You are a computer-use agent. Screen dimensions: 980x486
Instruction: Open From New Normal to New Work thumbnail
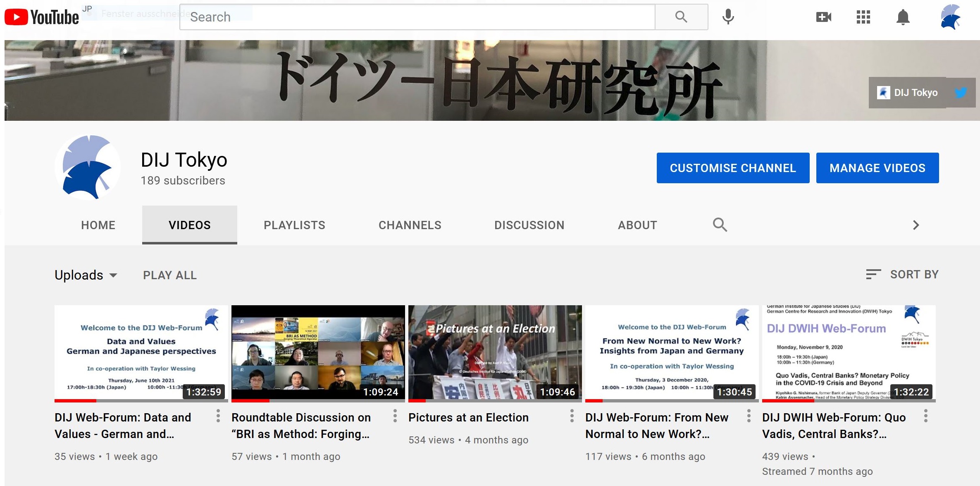(x=672, y=354)
